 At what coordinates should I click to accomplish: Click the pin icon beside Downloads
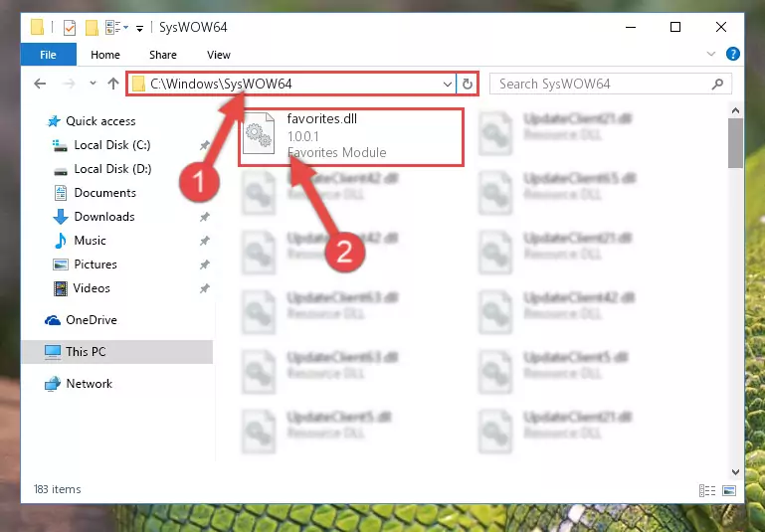(204, 217)
